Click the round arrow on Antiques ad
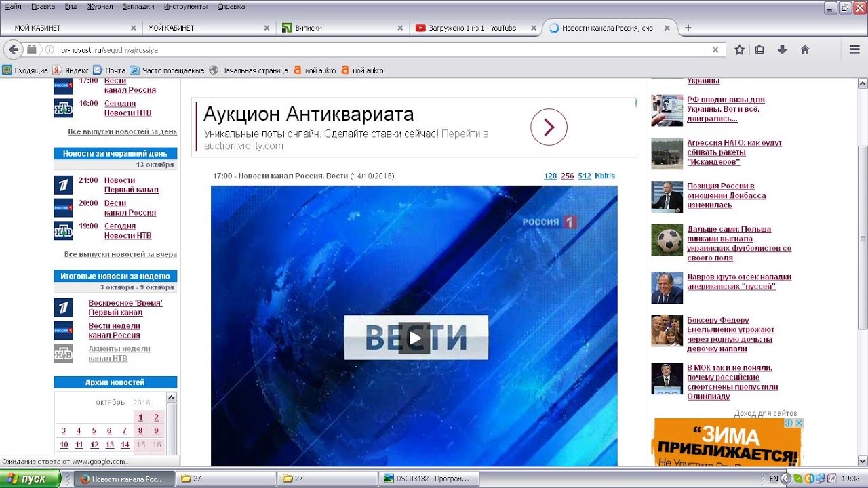 point(549,127)
